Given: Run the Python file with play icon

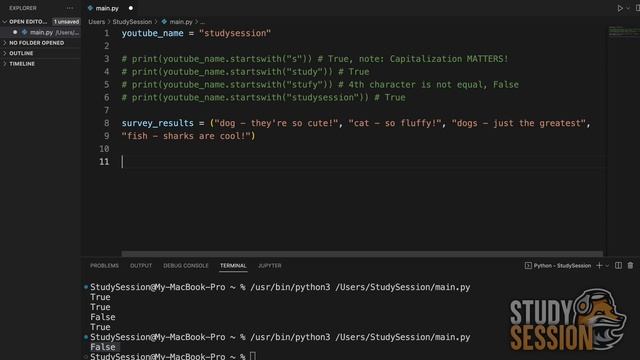Looking at the screenshot, I should click(x=620, y=8).
